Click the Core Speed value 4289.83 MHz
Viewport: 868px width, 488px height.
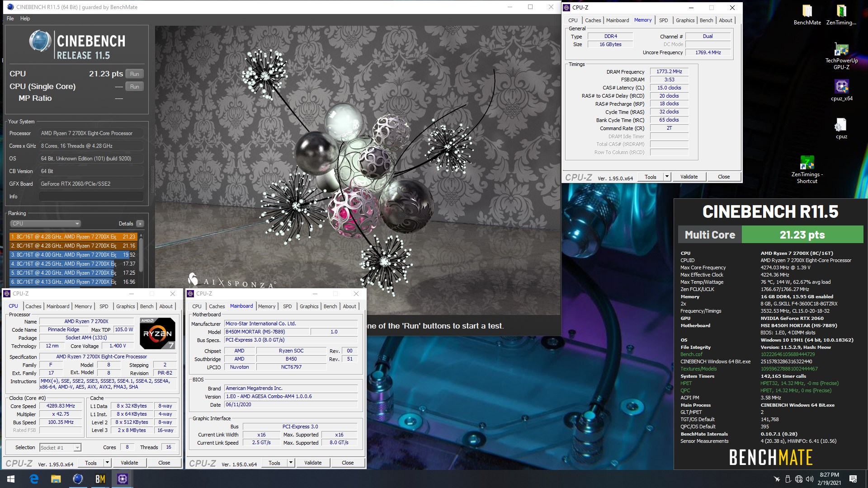[x=61, y=406]
